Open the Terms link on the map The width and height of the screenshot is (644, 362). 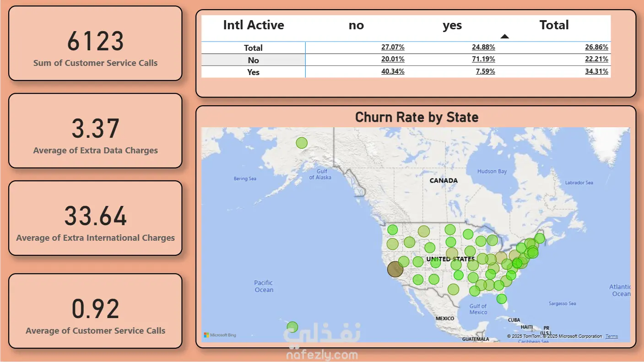point(612,336)
